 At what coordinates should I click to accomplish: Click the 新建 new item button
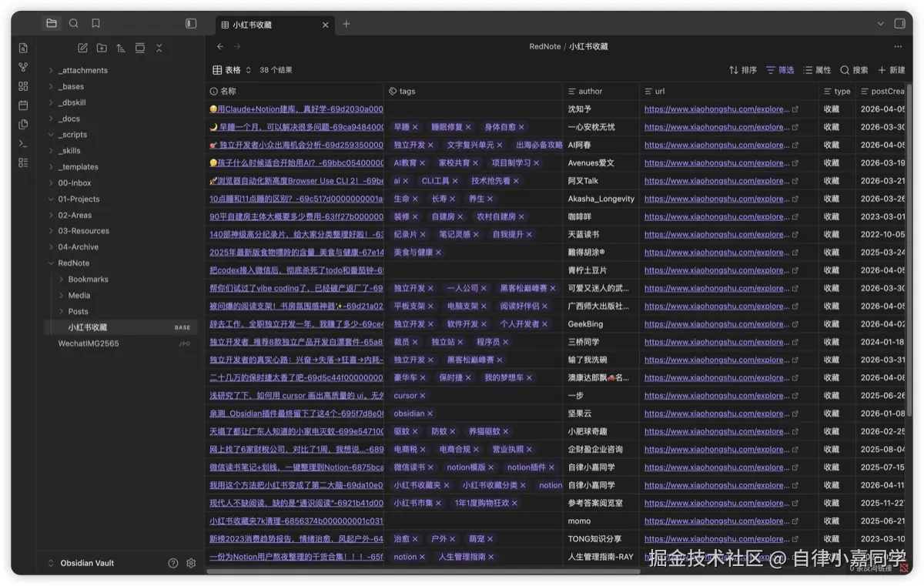891,70
